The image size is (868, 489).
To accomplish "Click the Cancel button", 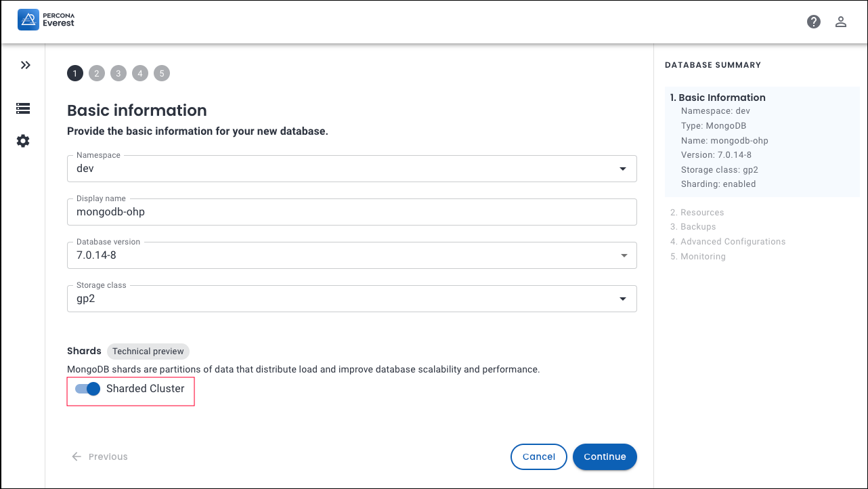I will (538, 456).
